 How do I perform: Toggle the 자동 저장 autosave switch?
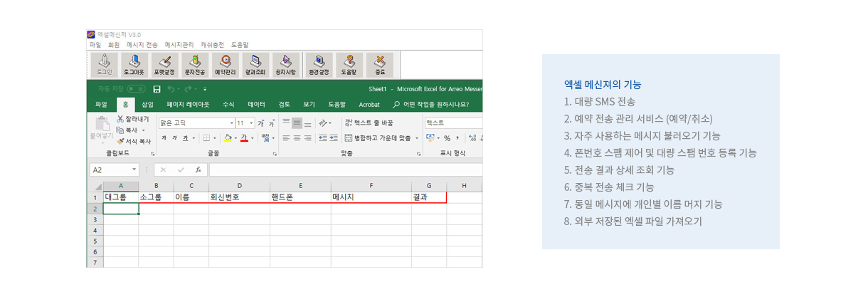tap(136, 89)
